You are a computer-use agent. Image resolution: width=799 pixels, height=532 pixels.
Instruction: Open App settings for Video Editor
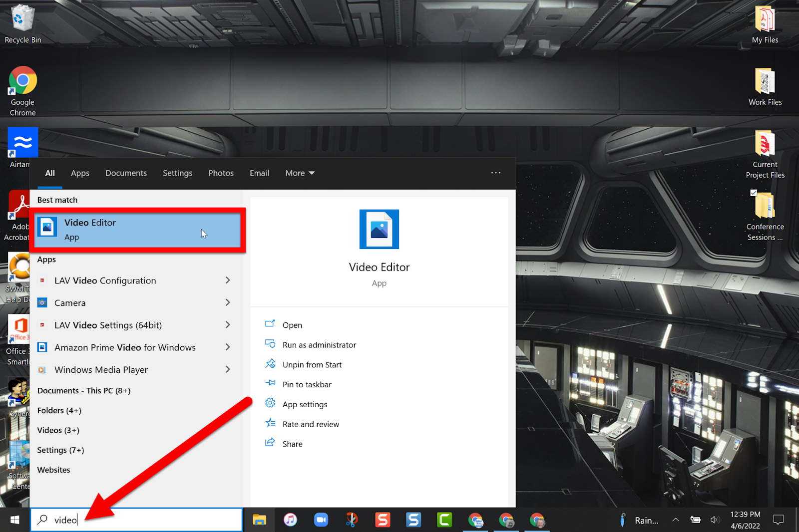tap(296, 404)
